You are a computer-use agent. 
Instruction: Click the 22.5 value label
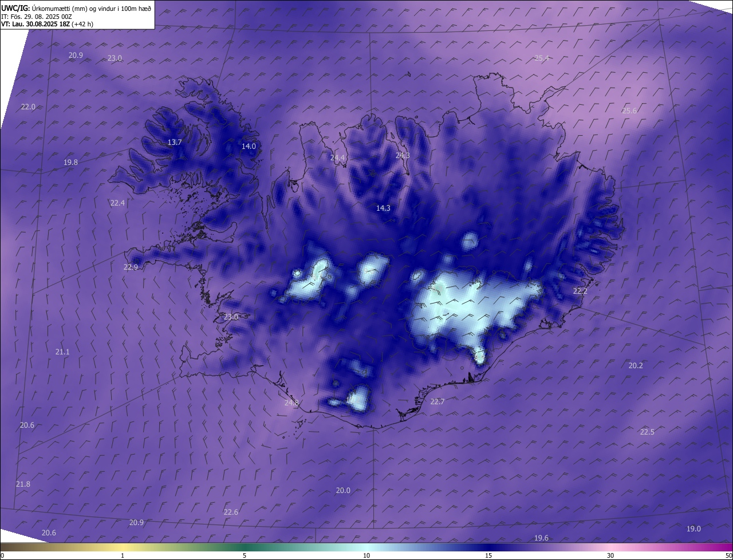click(647, 432)
